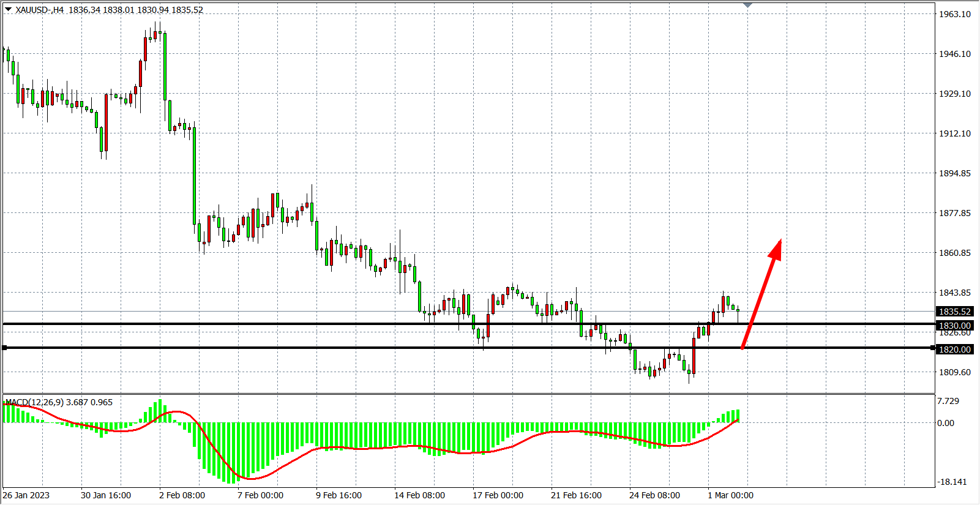
Task: Click the 26 Jan 2023 date label
Action: 26,495
